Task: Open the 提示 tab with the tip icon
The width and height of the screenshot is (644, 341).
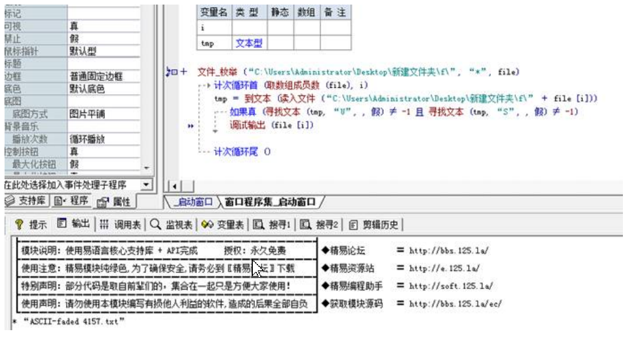Action: click(30, 224)
